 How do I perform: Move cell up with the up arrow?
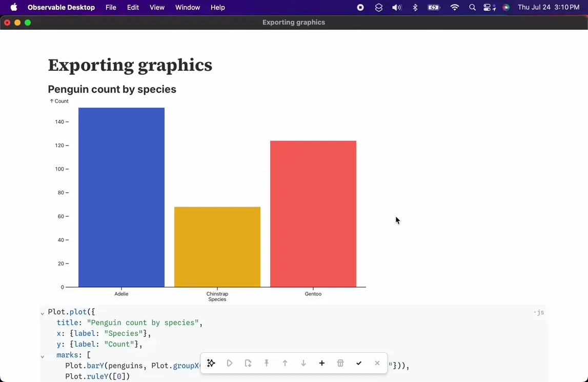click(x=285, y=363)
